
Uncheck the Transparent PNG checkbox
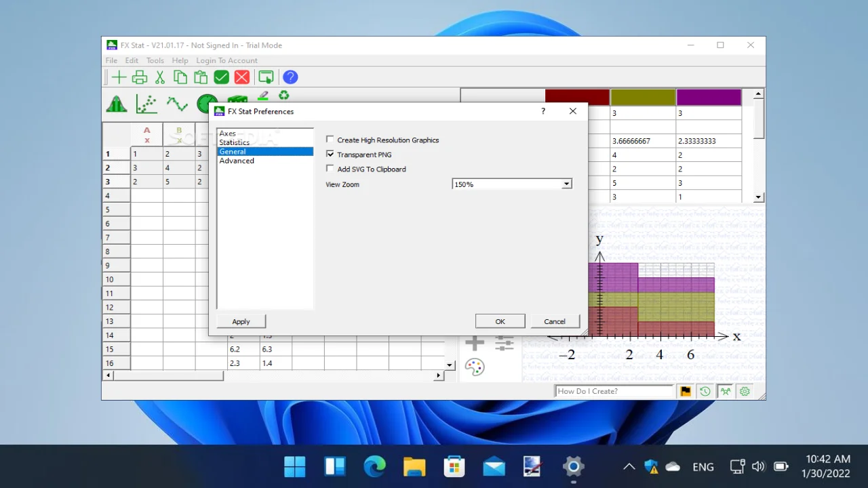pos(330,155)
